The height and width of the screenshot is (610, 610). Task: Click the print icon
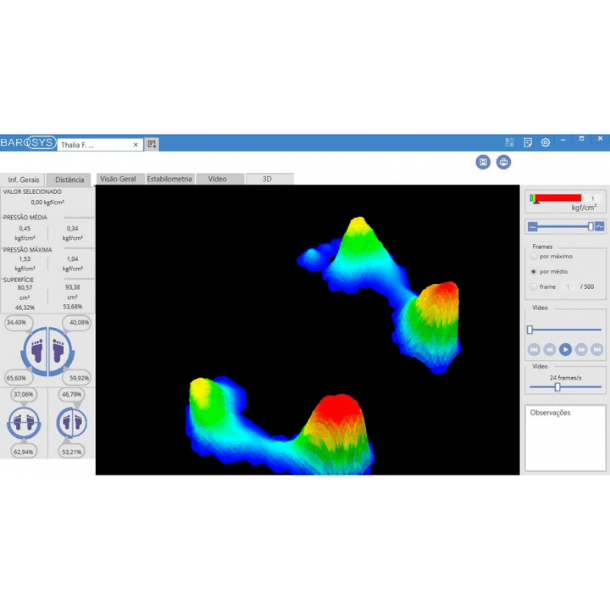point(504,162)
